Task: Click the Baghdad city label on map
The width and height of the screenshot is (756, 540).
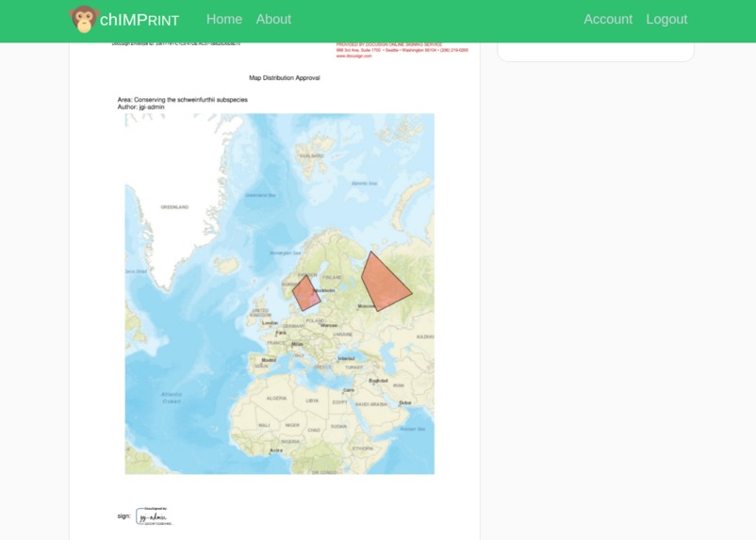Action: click(x=379, y=381)
